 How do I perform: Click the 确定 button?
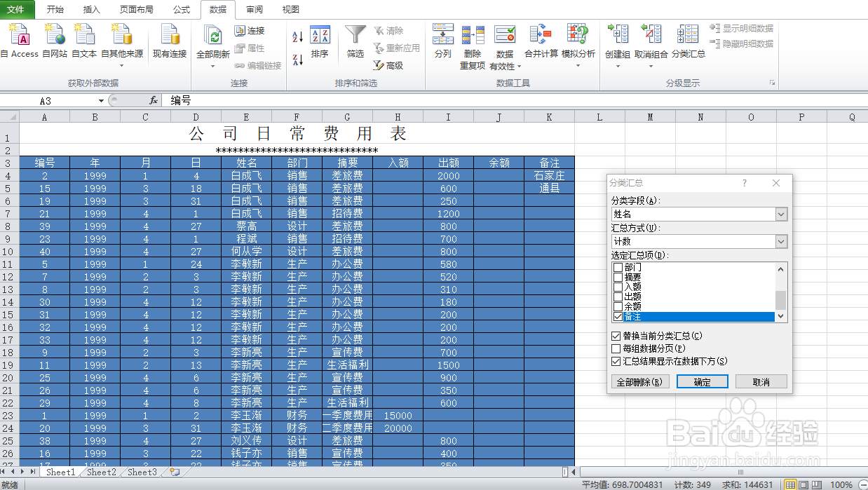pyautogui.click(x=703, y=382)
